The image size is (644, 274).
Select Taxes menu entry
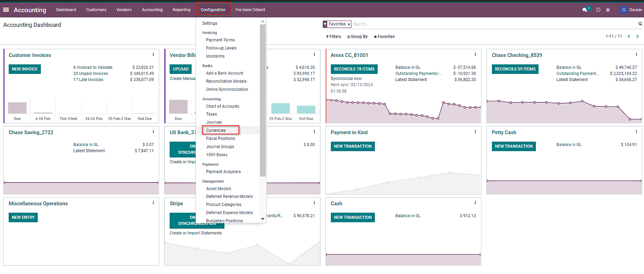click(211, 114)
